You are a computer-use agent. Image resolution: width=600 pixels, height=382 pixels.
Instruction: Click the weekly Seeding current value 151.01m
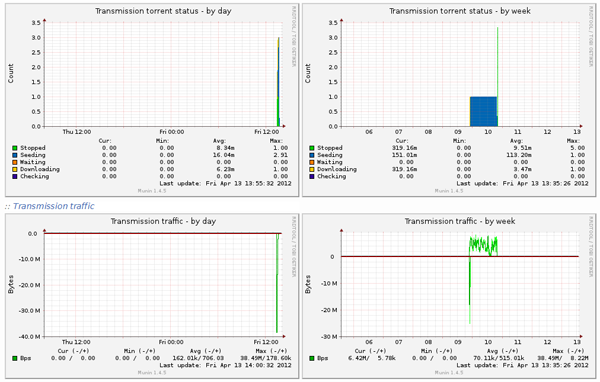point(404,155)
